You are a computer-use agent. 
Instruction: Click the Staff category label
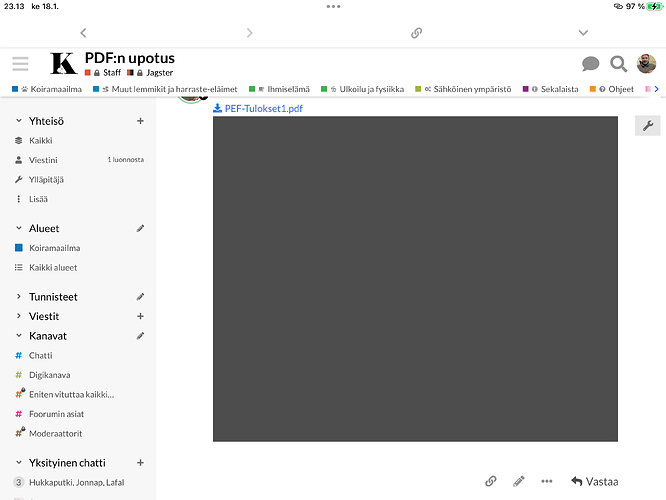[x=112, y=73]
